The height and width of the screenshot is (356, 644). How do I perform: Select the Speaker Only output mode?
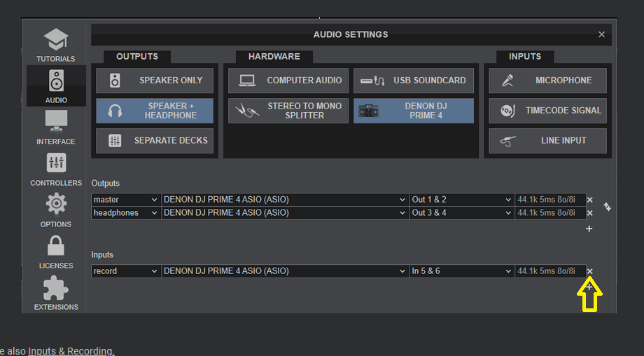155,81
